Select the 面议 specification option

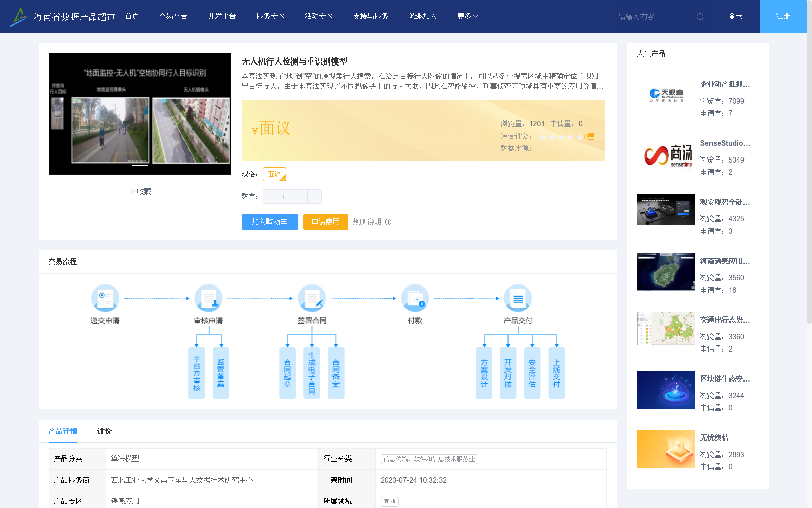point(275,174)
